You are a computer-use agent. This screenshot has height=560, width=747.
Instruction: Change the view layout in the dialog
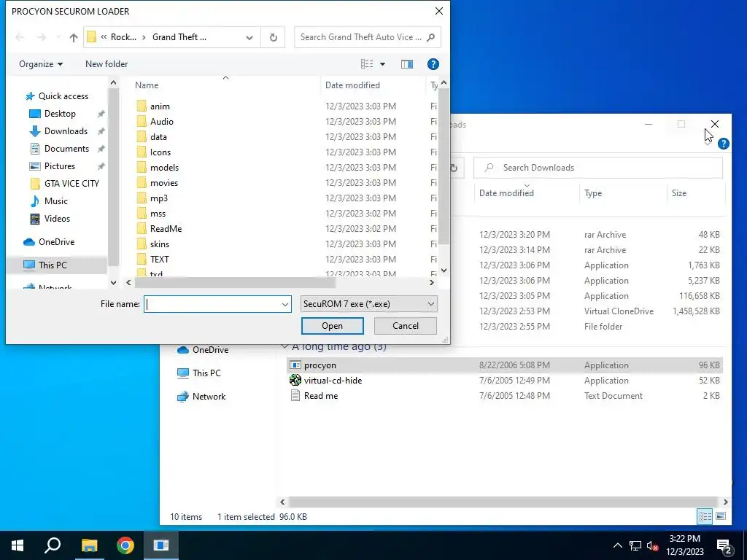pos(367,64)
